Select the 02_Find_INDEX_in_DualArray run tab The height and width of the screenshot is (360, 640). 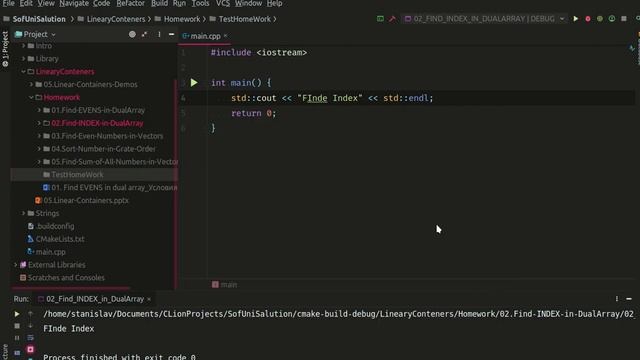pyautogui.click(x=95, y=299)
